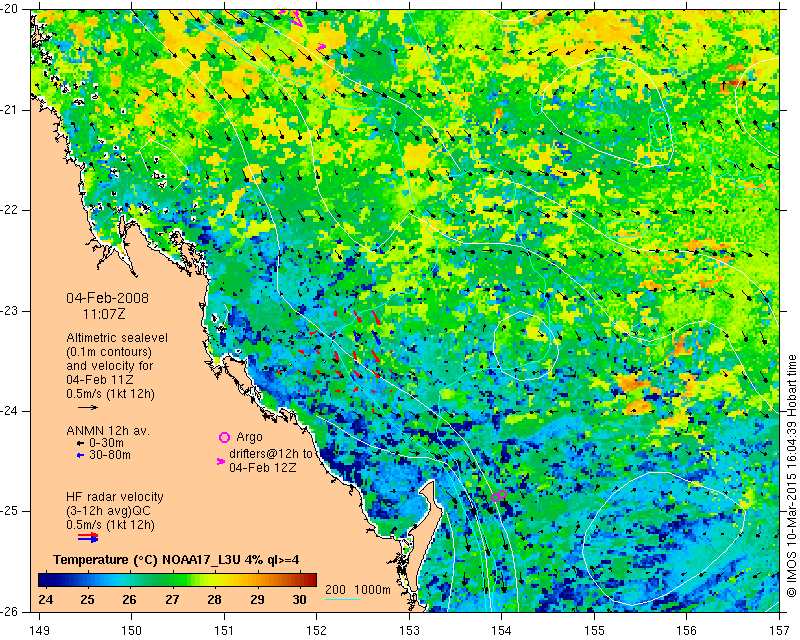
Task: Click the '(0.1m contours)' legend text
Action: click(109, 352)
